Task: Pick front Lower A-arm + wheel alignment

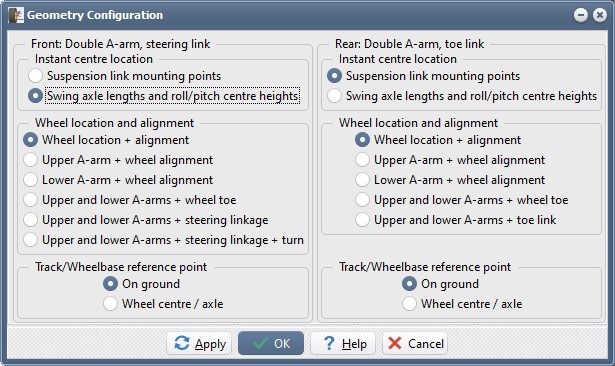Action: (x=118, y=180)
